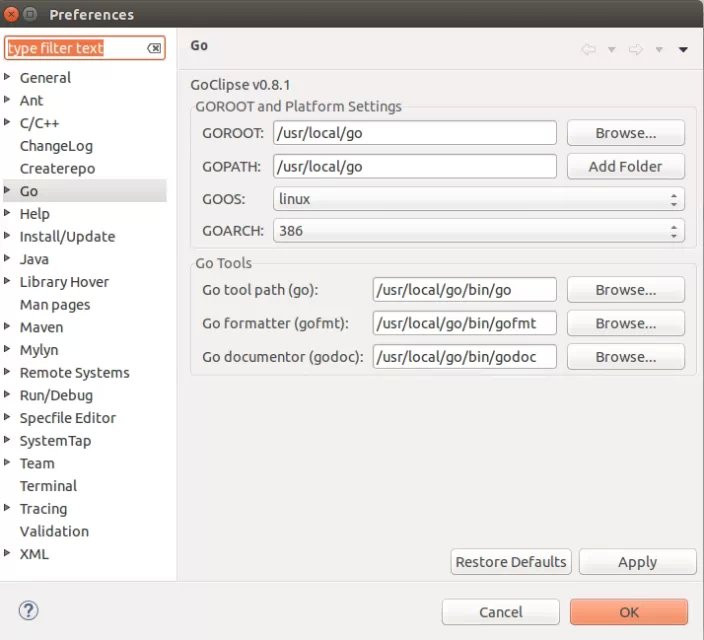Viewport: 704px width, 640px height.
Task: Select the Java label in the tree
Action: click(34, 259)
